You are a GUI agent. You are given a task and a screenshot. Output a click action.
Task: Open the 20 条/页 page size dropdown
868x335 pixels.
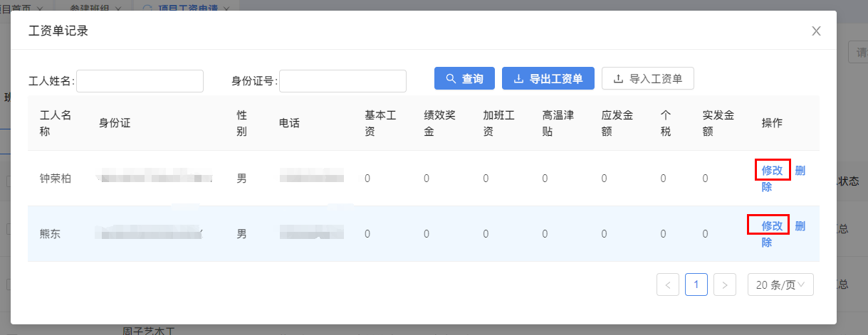pos(780,285)
